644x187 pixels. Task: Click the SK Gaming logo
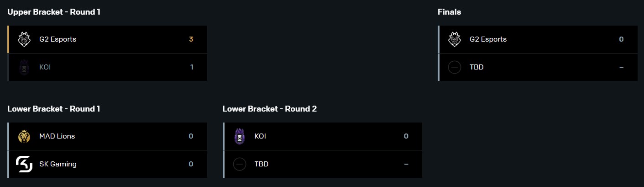pos(24,164)
